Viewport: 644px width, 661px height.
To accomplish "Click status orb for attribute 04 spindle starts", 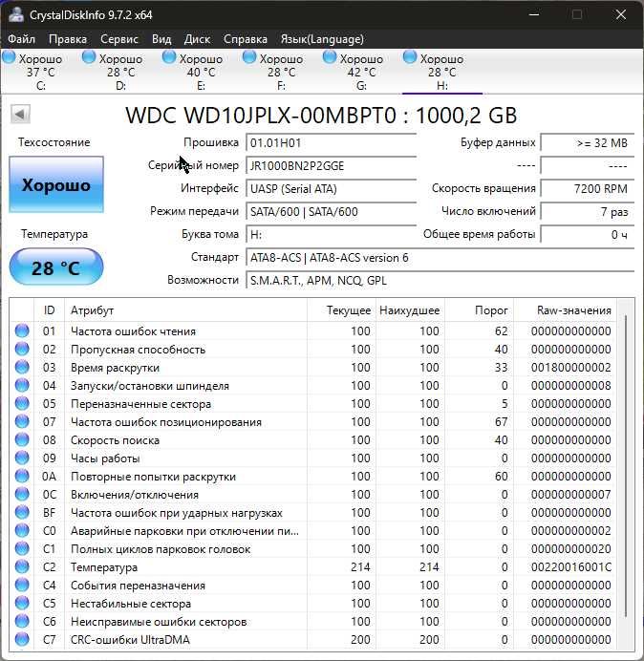I will pos(22,385).
